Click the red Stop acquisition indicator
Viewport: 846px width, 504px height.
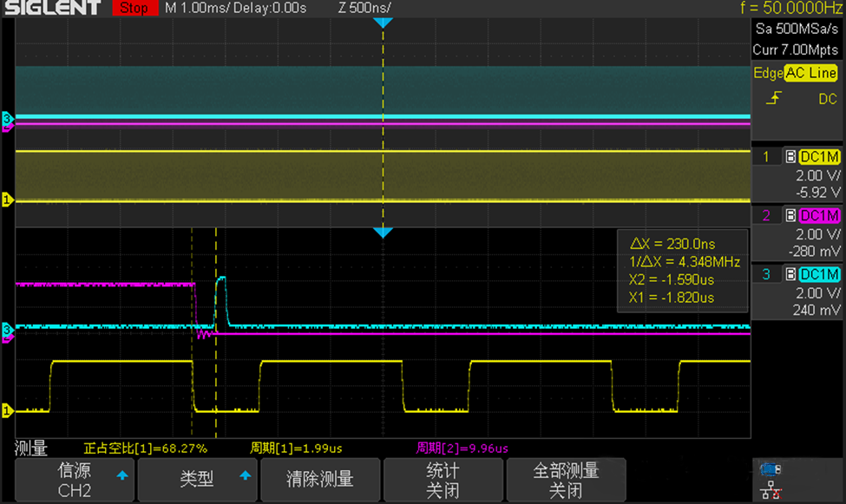tap(134, 7)
